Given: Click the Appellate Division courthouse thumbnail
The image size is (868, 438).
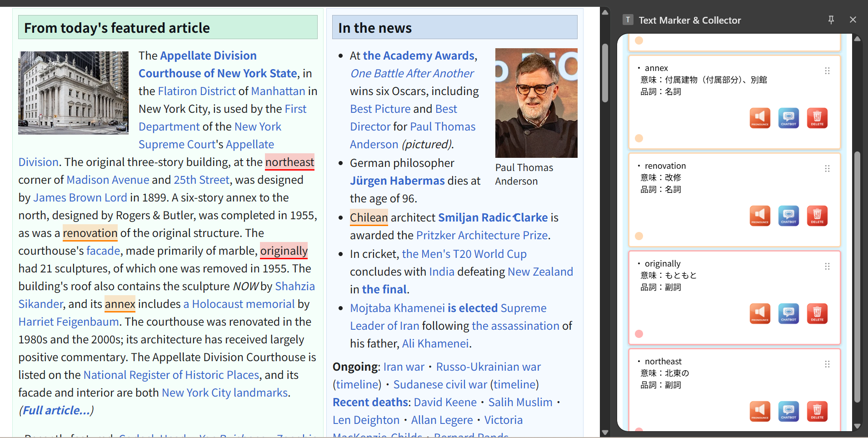Looking at the screenshot, I should point(73,93).
